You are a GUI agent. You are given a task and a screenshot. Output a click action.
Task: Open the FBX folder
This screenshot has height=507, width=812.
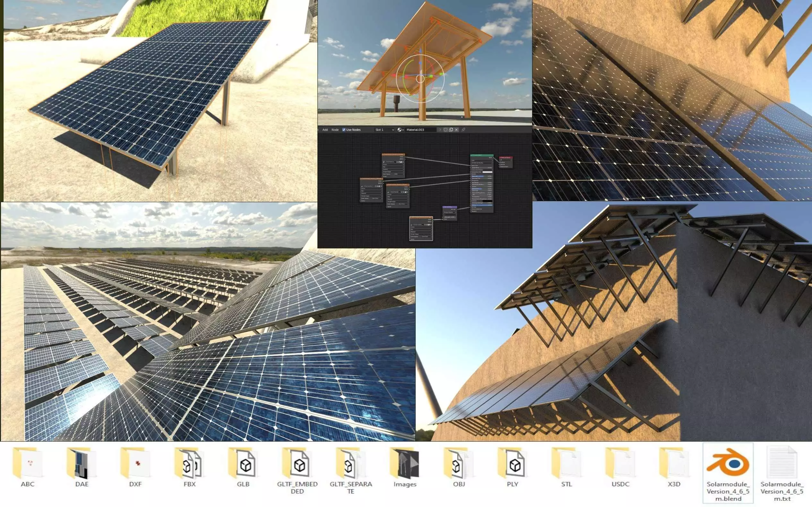pyautogui.click(x=189, y=468)
